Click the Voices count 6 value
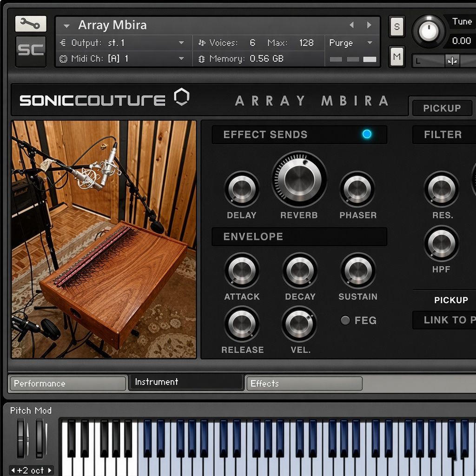476x476 pixels. pyautogui.click(x=252, y=43)
